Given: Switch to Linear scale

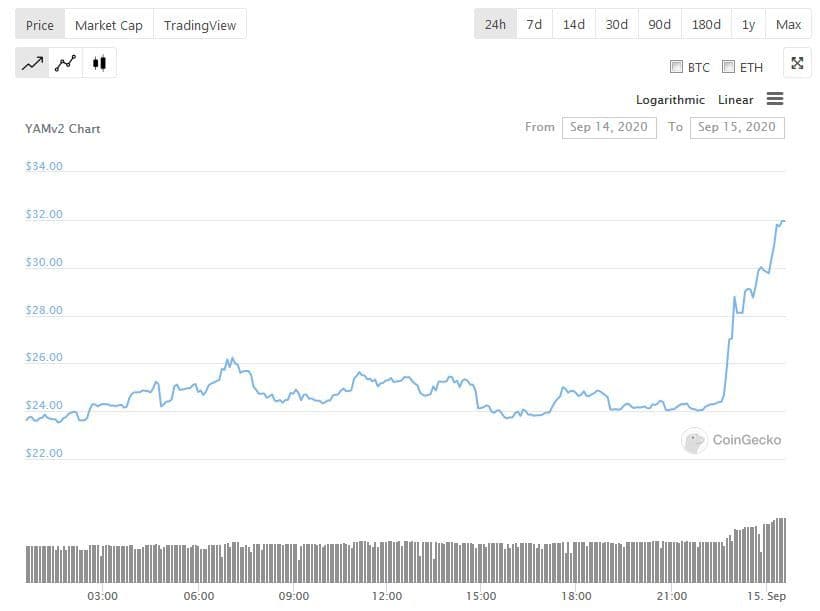Looking at the screenshot, I should tap(735, 100).
